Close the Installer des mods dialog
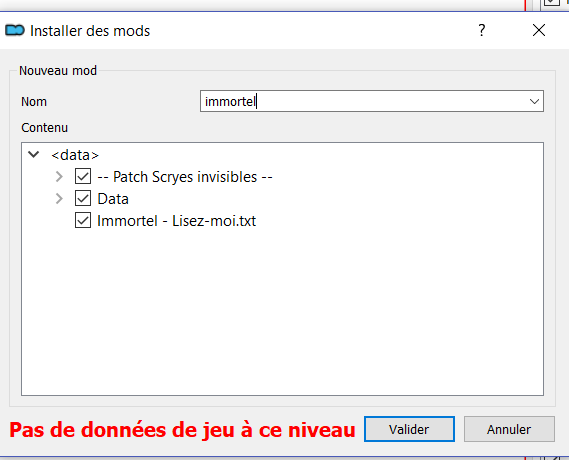Image resolution: width=569 pixels, height=460 pixels. (539, 30)
